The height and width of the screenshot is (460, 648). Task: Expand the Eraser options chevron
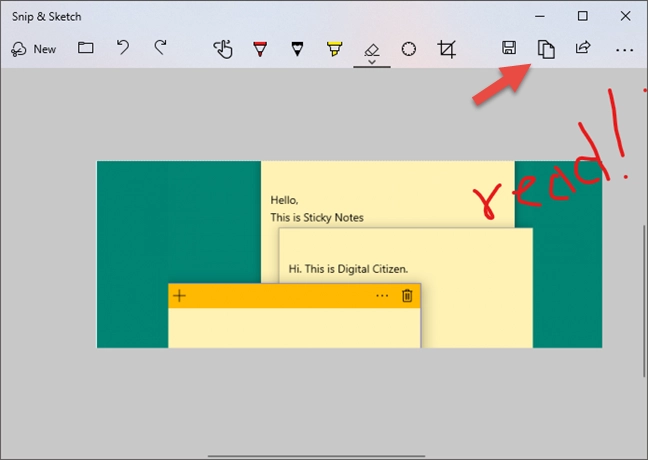[372, 62]
